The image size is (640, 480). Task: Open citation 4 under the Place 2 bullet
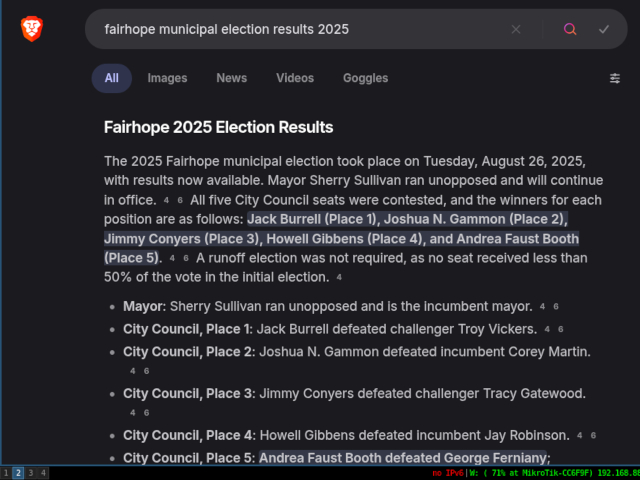pos(133,371)
